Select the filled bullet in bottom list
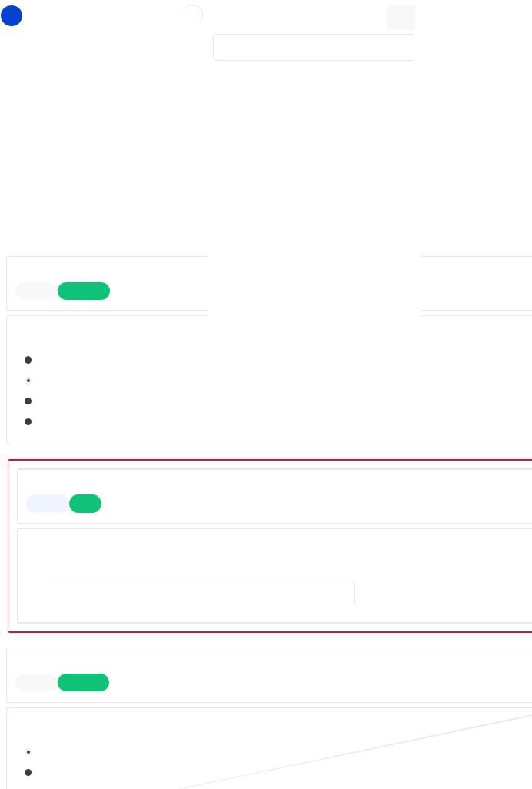Screen dimensions: 532x789 tap(28, 772)
